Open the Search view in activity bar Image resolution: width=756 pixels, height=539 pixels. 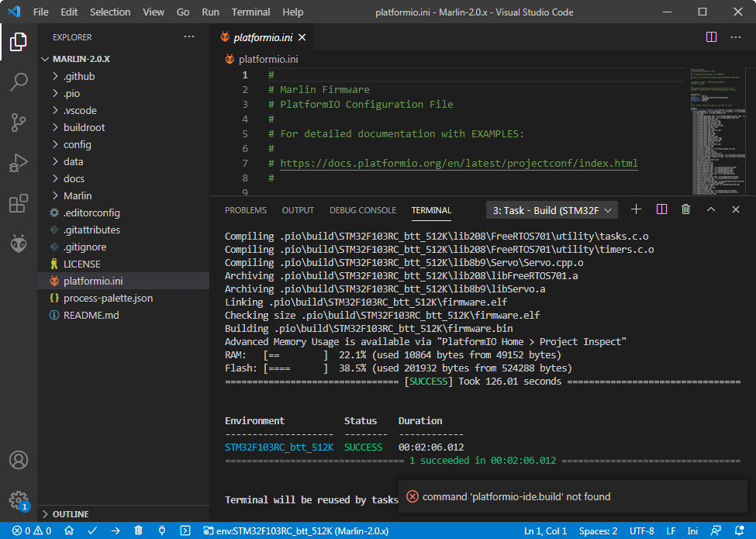(x=19, y=82)
